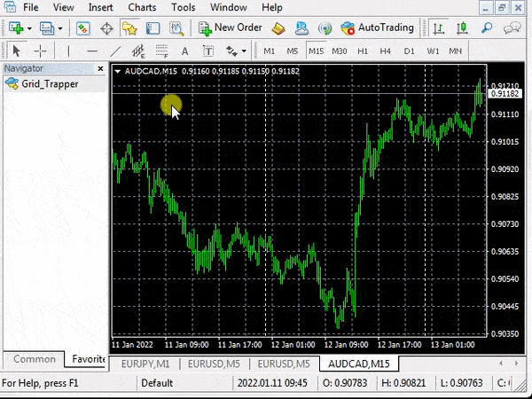Click the Default profile in status bar
Viewport: 532px width, 399px height.
click(157, 383)
